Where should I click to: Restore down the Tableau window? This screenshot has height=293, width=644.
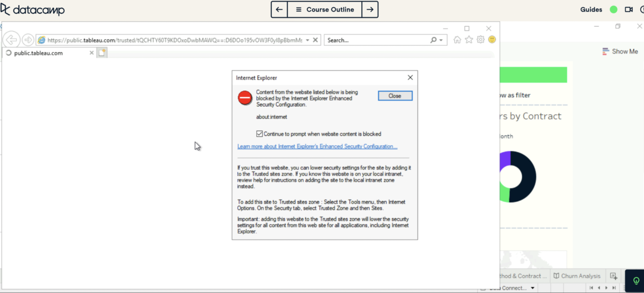(x=618, y=26)
